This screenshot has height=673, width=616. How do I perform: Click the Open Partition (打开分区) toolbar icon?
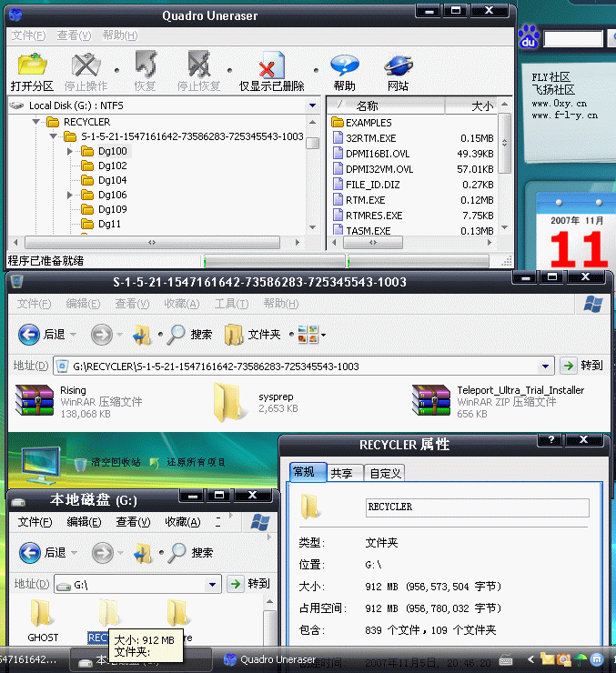coord(32,65)
